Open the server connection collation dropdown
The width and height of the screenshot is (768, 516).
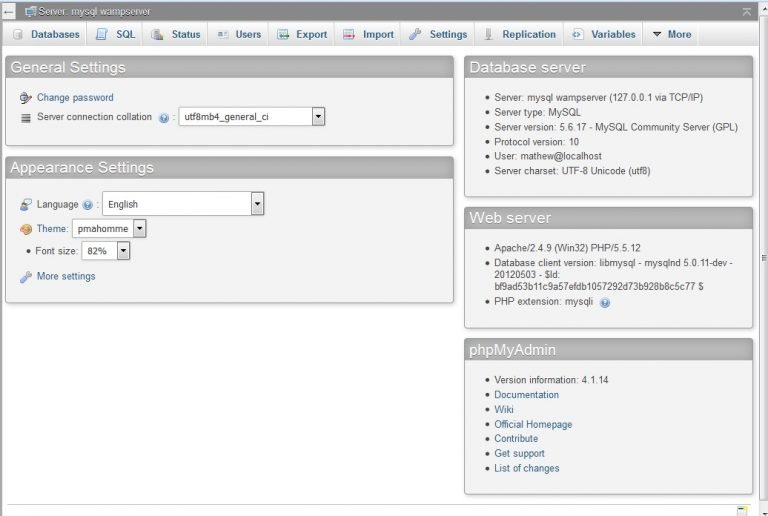tap(252, 117)
